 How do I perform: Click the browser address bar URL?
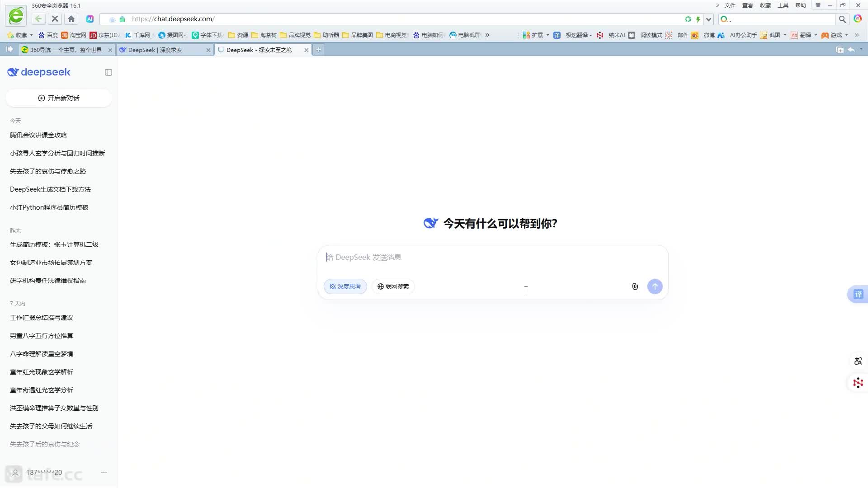coord(173,19)
